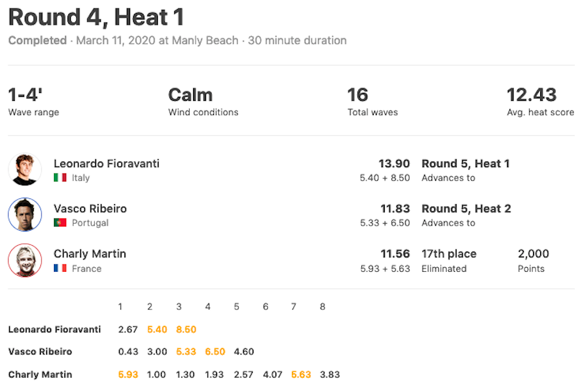
Task: Go to Round 5, Heat 1
Action: pos(465,163)
